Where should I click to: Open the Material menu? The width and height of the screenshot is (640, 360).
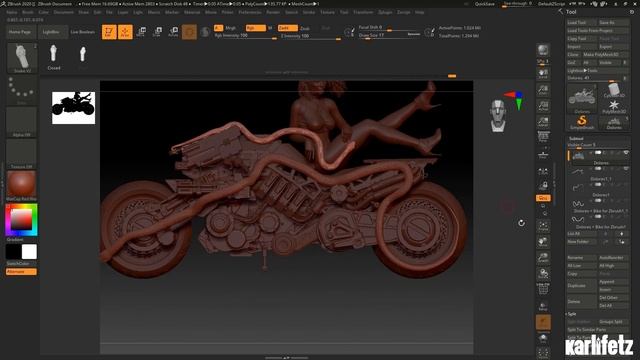(x=191, y=12)
